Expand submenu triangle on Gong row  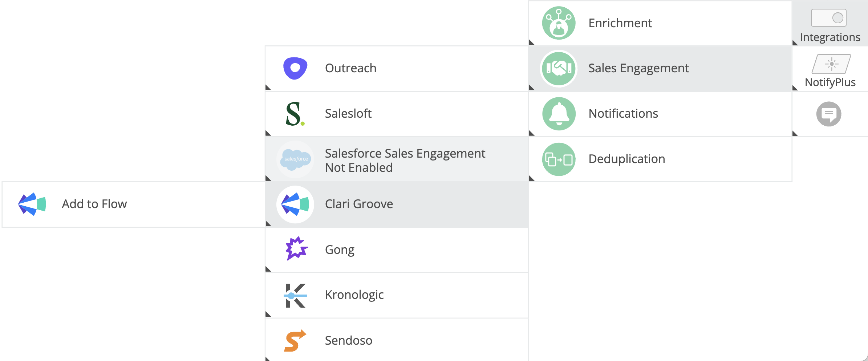click(x=268, y=269)
